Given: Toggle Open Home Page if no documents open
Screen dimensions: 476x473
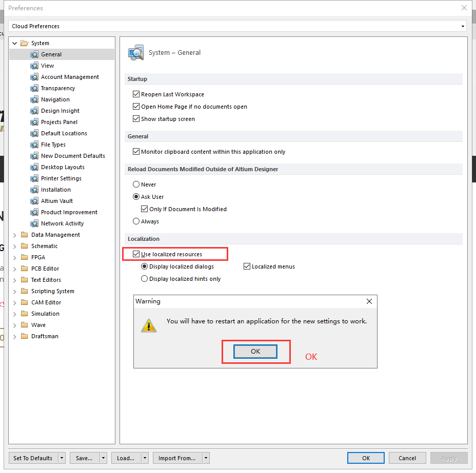Looking at the screenshot, I should click(136, 107).
